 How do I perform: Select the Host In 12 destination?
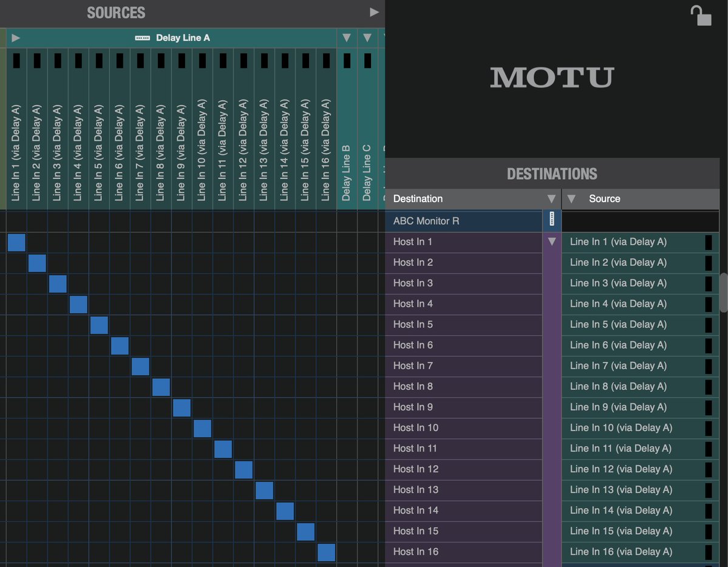(464, 469)
